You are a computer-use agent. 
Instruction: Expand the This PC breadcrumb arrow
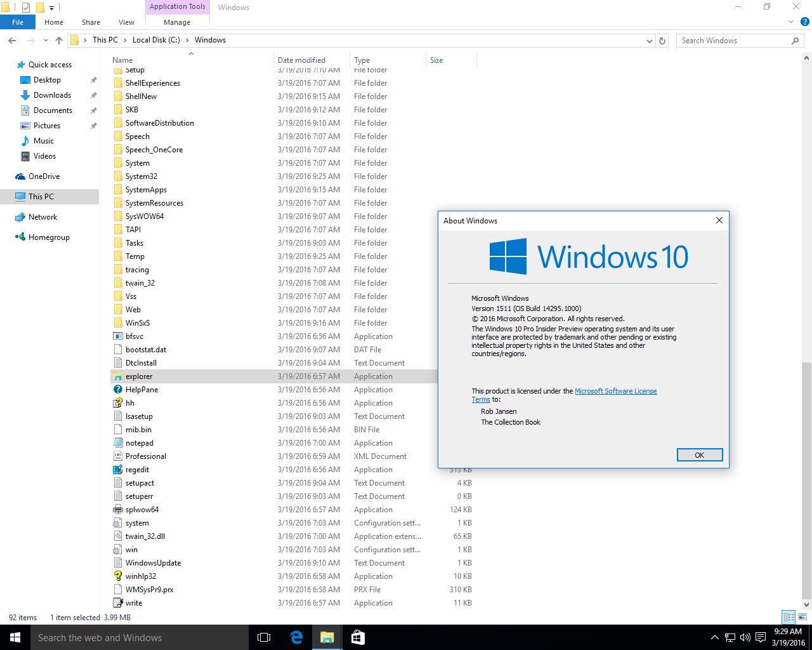[125, 40]
